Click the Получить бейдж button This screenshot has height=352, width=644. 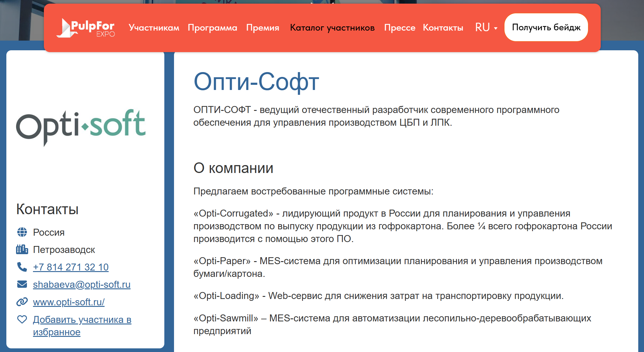click(546, 27)
